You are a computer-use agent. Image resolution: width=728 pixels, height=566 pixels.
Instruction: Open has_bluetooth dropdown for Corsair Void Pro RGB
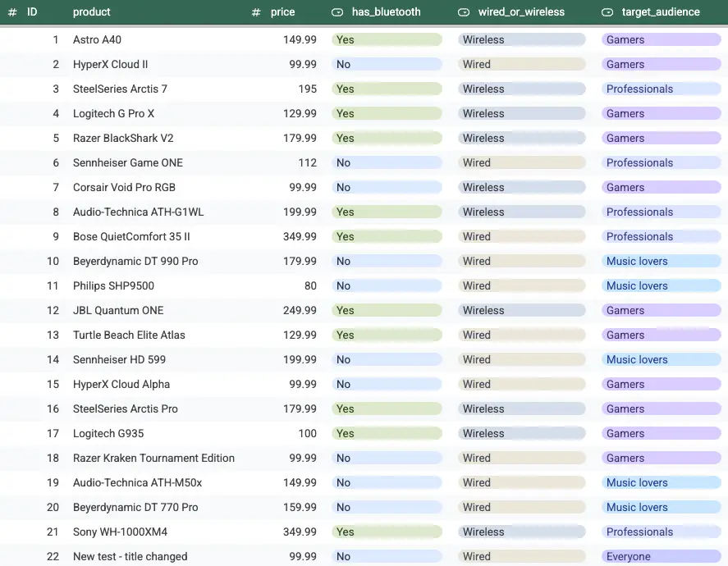pyautogui.click(x=387, y=187)
